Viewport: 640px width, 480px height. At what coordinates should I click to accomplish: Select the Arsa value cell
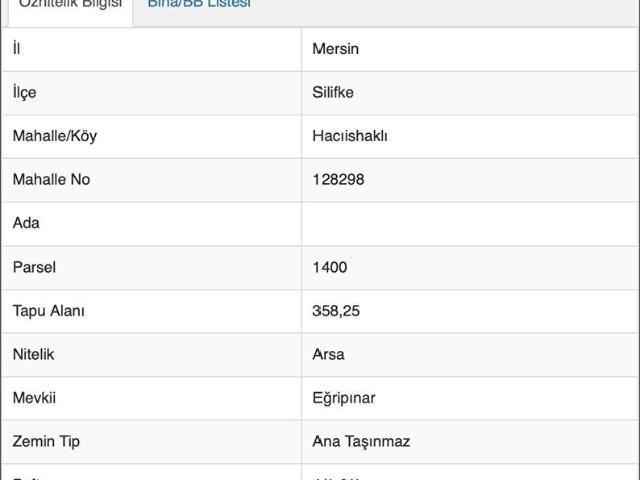tap(328, 354)
